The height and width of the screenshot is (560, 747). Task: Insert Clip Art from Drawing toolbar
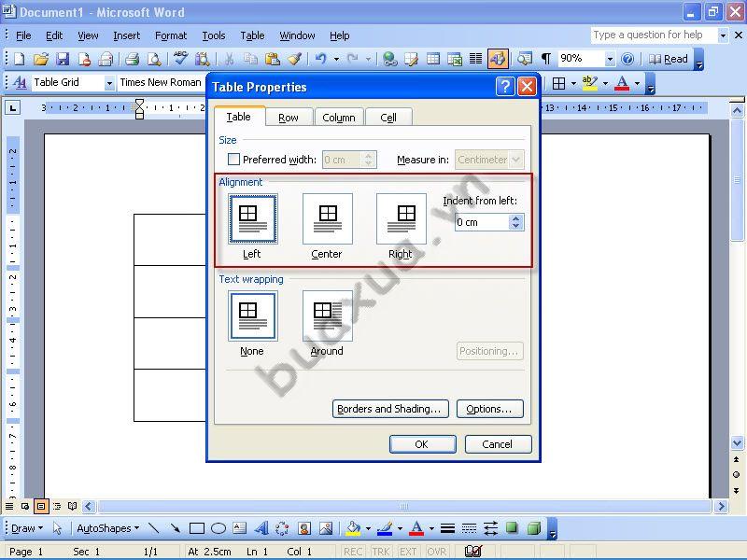tap(304, 528)
